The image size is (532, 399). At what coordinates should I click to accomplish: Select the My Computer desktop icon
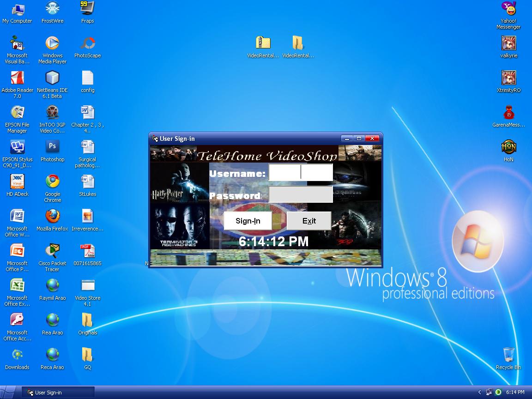17,12
